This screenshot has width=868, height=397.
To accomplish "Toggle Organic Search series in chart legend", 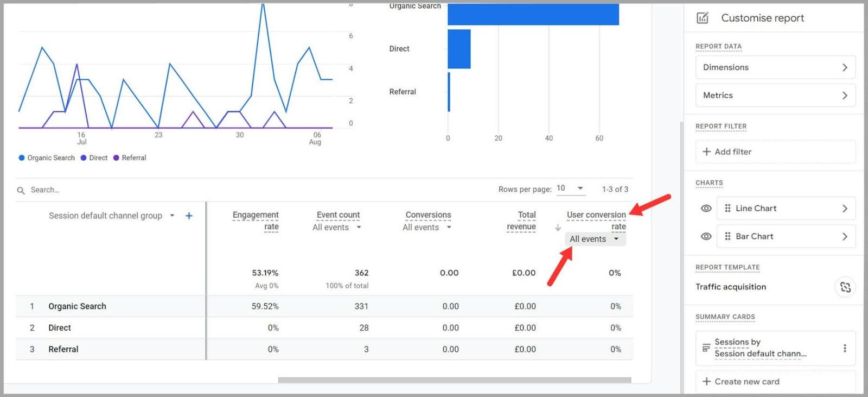I will (47, 158).
